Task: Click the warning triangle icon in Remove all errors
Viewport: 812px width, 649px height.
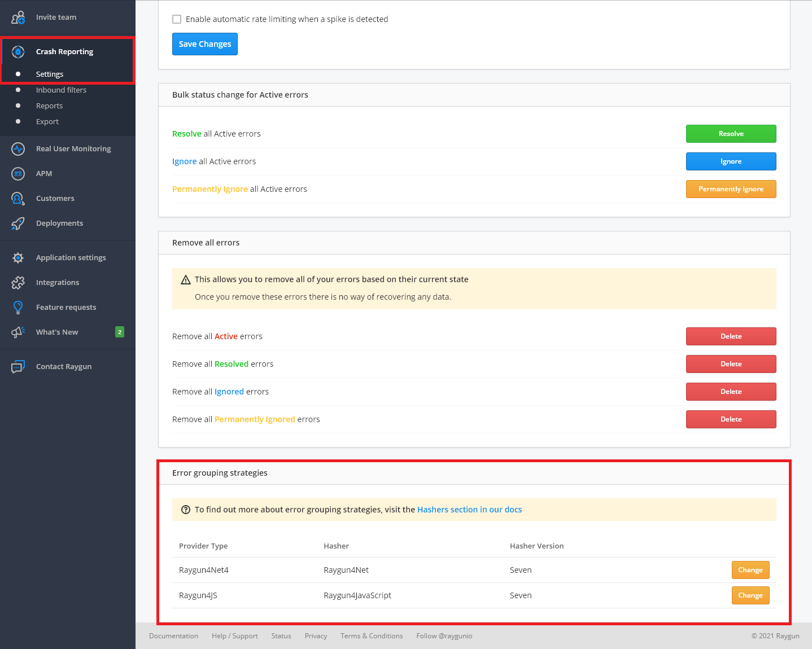Action: pos(185,279)
